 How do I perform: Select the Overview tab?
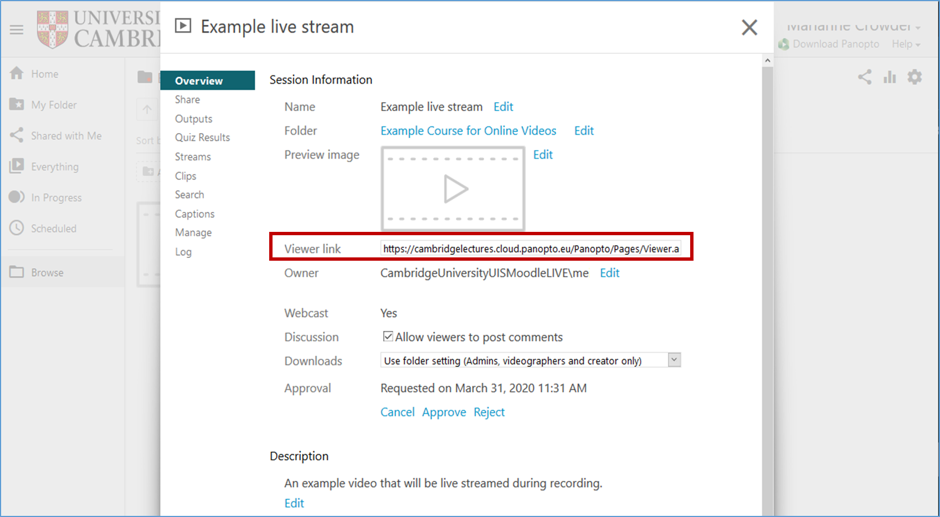click(207, 80)
